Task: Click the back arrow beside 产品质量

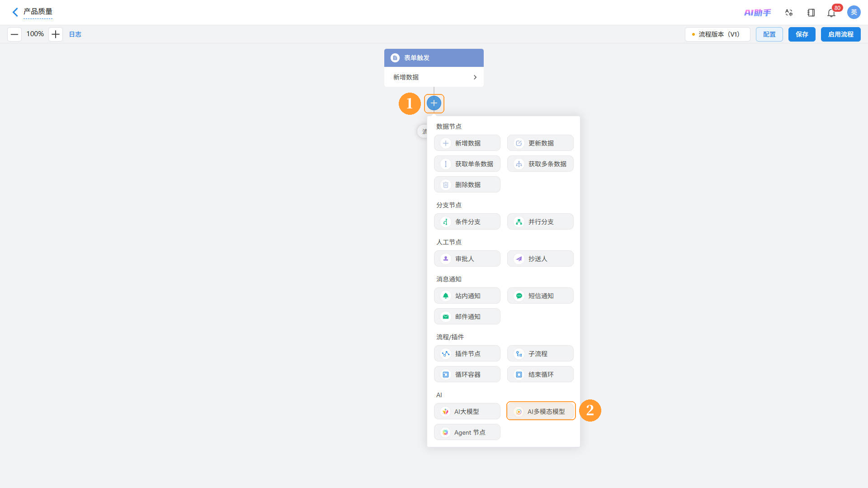Action: point(15,12)
